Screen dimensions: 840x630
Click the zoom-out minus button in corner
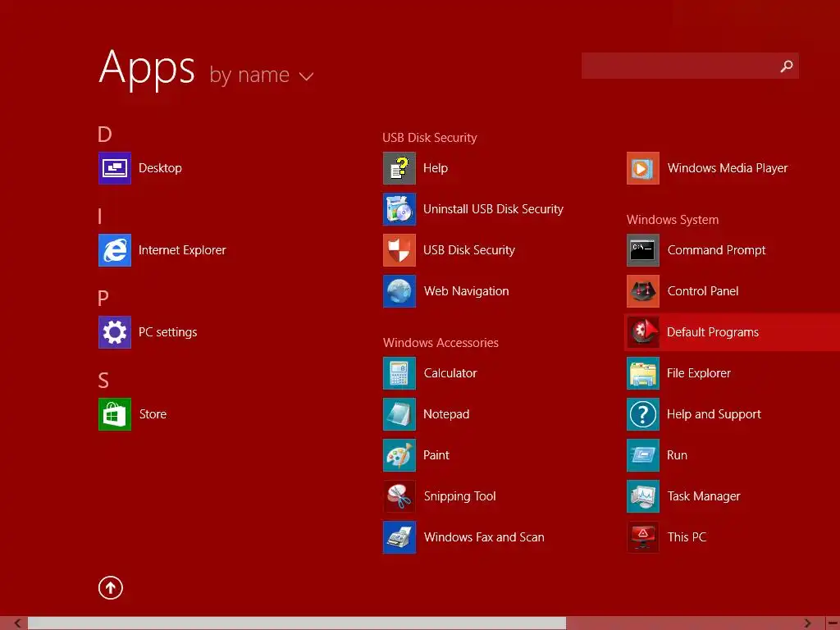[x=833, y=623]
